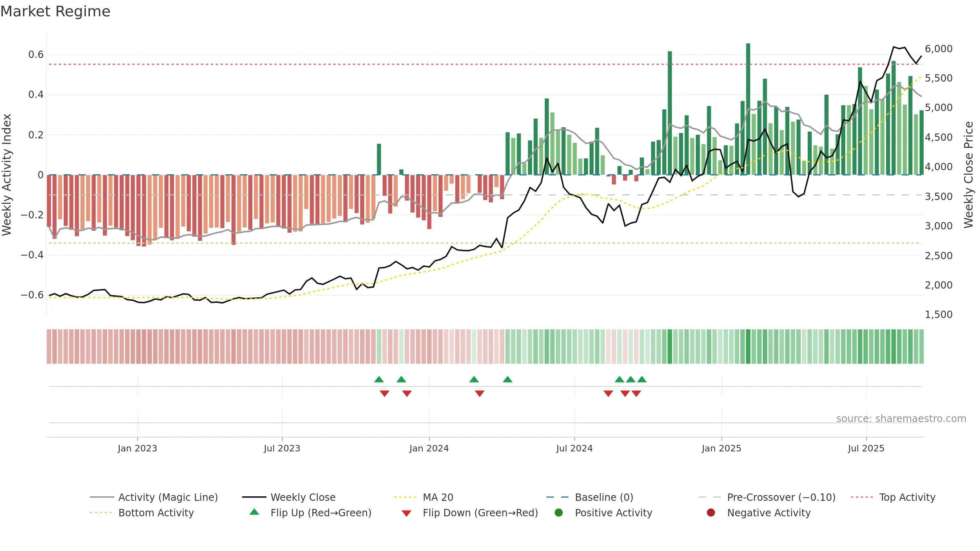The image size is (980, 551).
Task: Click the 3,500 price axis tick
Action: 939,196
